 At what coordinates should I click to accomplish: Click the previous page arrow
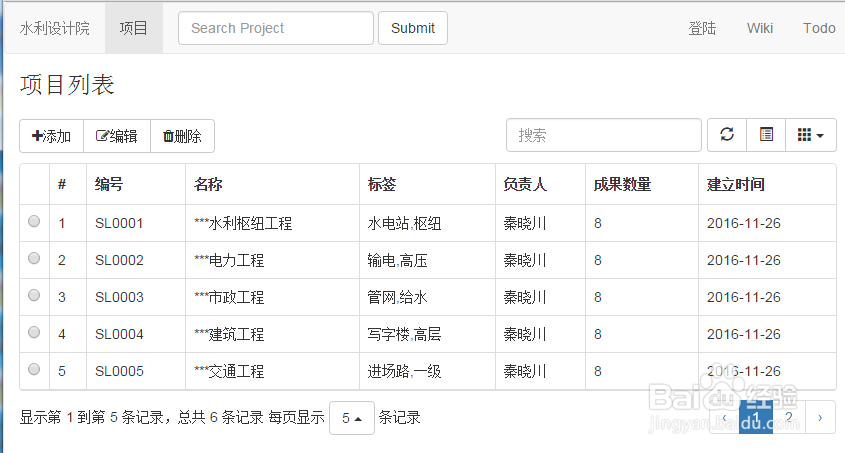(x=724, y=417)
